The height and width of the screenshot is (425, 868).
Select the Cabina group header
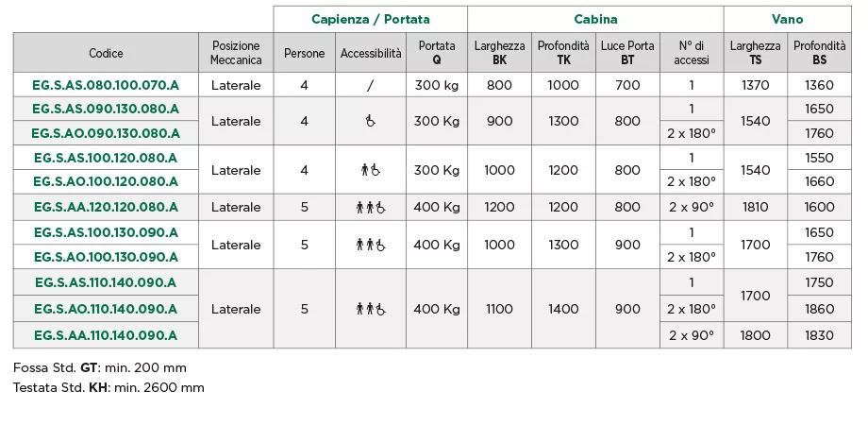[x=595, y=19]
